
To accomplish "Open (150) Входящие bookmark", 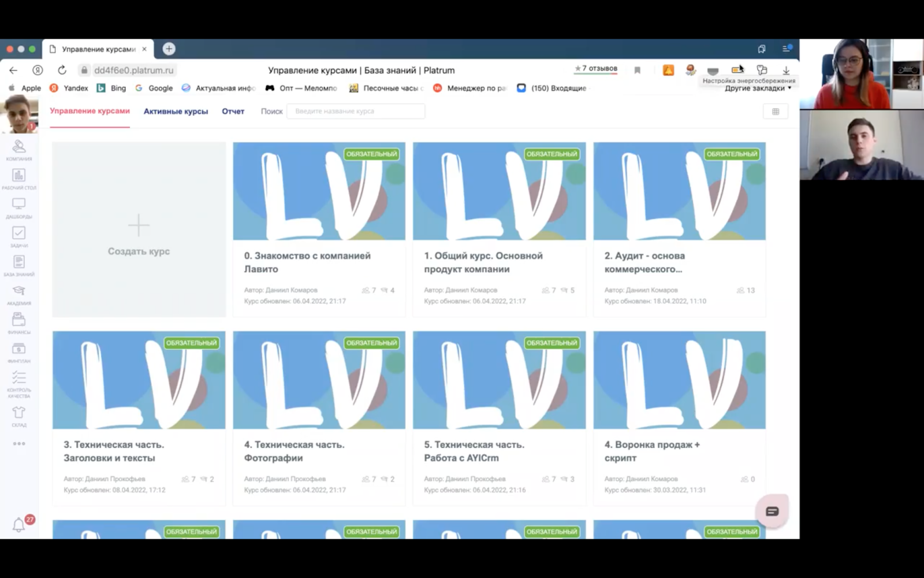I will click(x=552, y=88).
